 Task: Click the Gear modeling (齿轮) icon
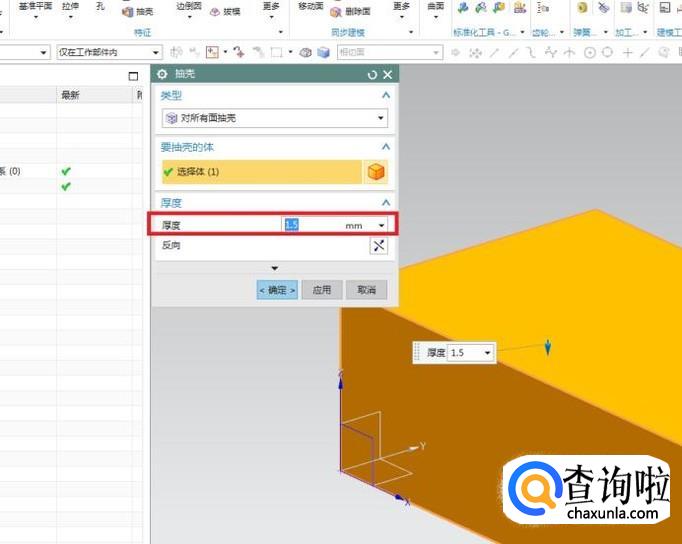[543, 7]
